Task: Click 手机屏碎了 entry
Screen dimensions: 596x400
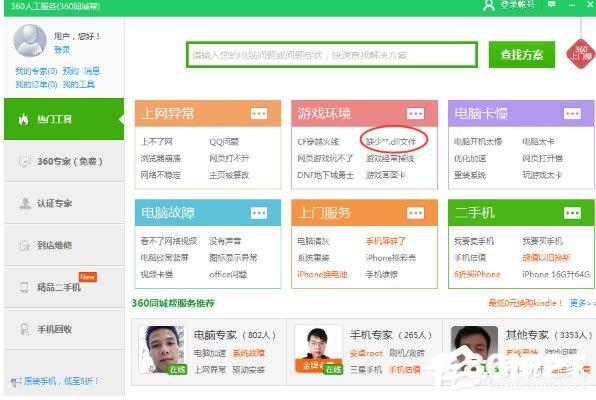Action: (386, 241)
